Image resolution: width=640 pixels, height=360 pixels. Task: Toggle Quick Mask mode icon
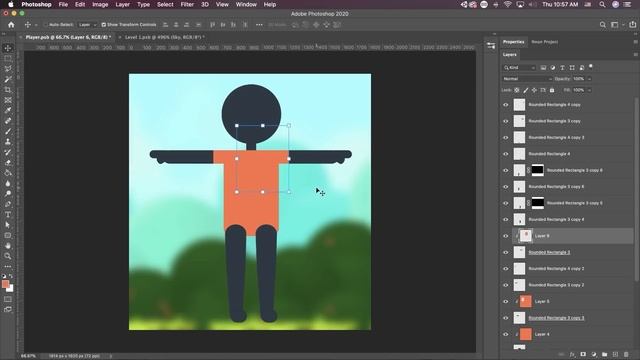8,299
